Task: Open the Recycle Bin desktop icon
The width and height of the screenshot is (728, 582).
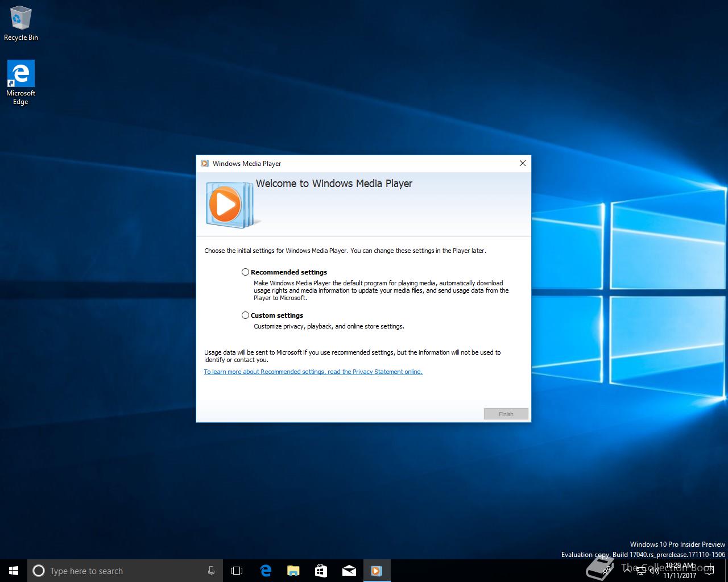Action: (21, 24)
